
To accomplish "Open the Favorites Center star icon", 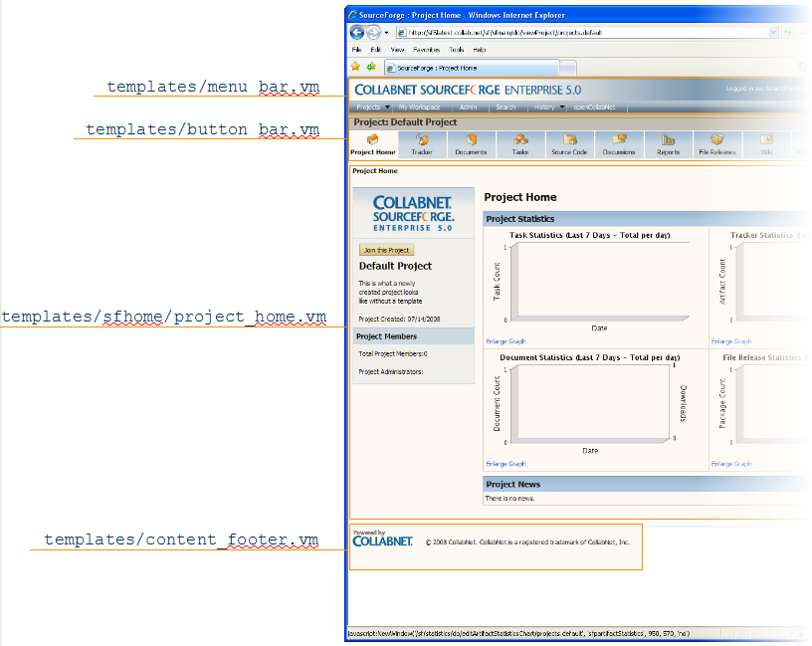I will [355, 67].
